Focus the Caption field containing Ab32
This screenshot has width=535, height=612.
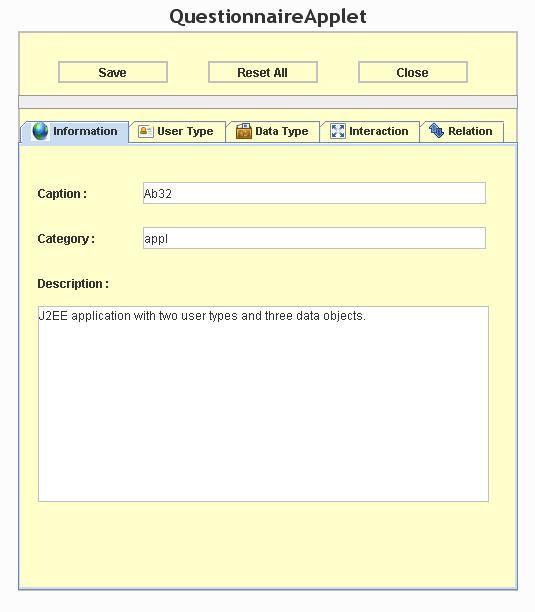coord(314,193)
